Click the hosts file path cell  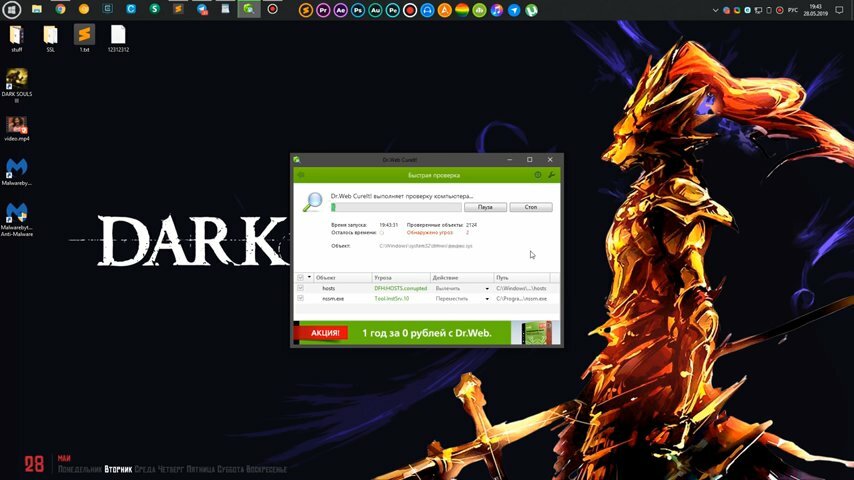pos(521,288)
